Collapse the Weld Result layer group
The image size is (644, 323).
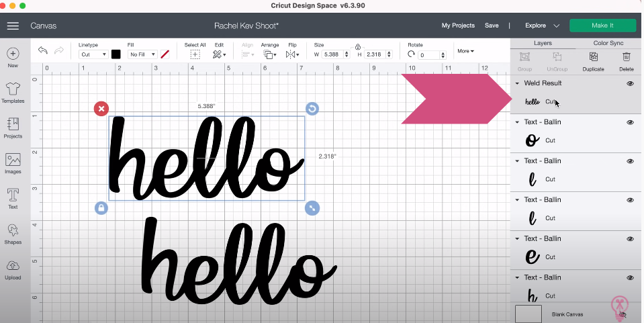click(x=517, y=83)
